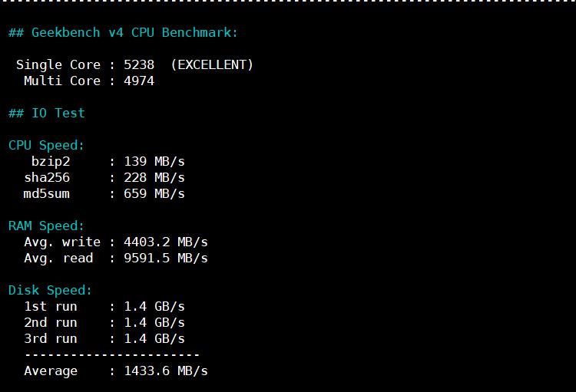Click the sha256 label
This screenshot has height=392, width=576.
click(x=47, y=177)
